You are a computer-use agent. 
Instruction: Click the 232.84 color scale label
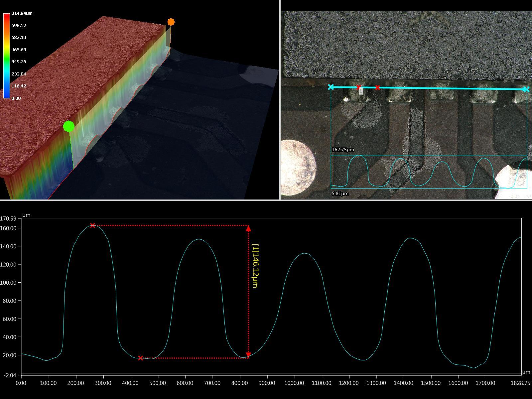pyautogui.click(x=19, y=74)
